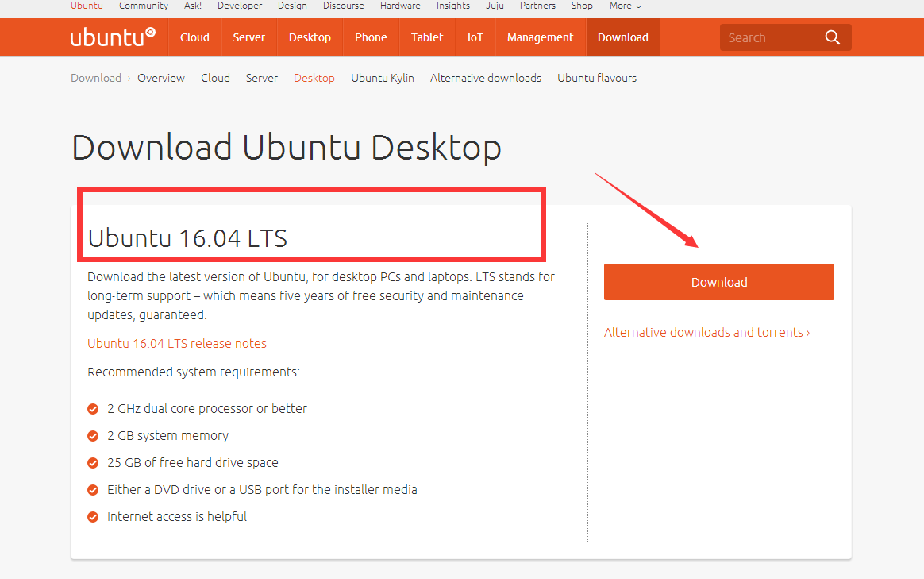Viewport: 924px width, 579px height.
Task: Go to Server sub-navigation tab
Action: pos(262,78)
